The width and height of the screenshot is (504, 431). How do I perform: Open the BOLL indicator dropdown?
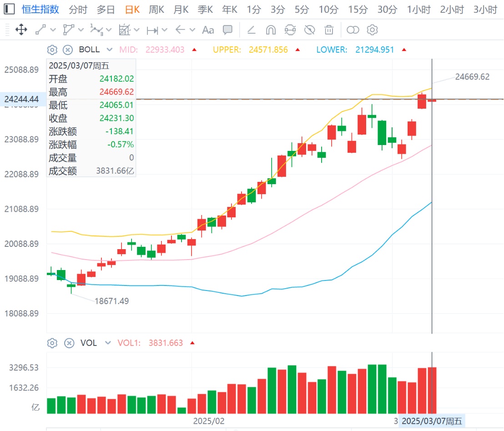pyautogui.click(x=110, y=50)
